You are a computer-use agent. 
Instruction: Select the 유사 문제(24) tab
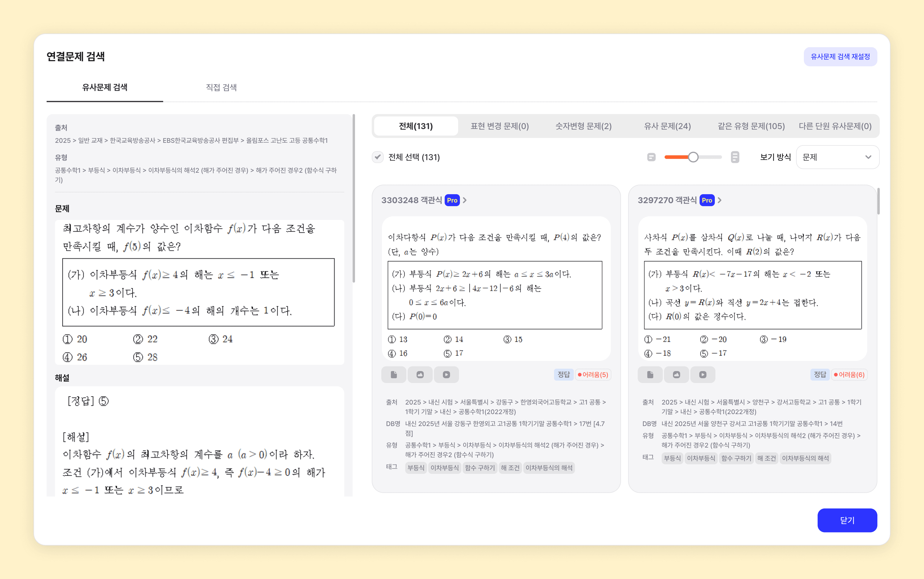point(667,126)
